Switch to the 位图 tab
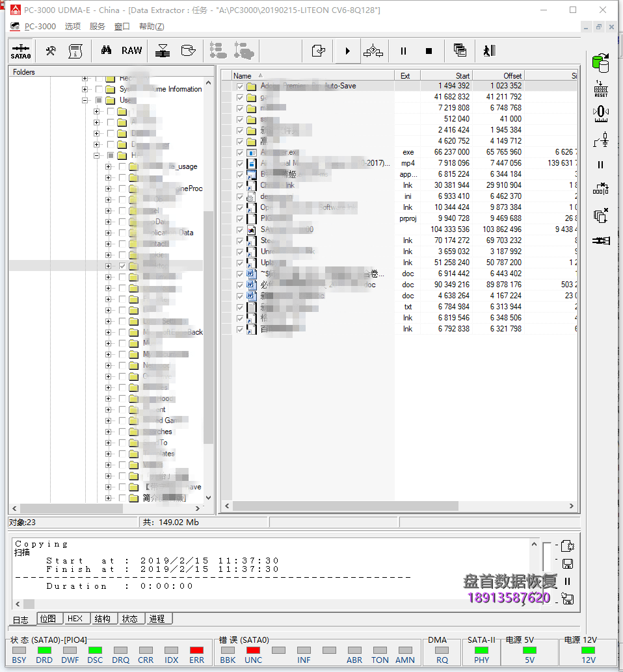Viewport: 623px width, 672px height. point(48,619)
